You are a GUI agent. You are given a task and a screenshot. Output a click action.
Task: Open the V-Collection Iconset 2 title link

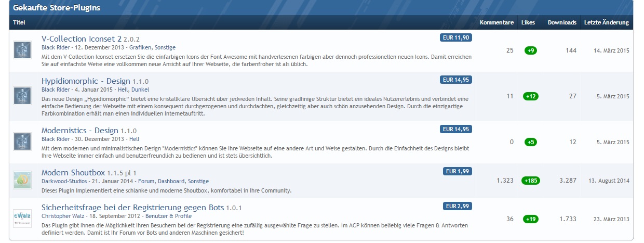[x=81, y=39]
